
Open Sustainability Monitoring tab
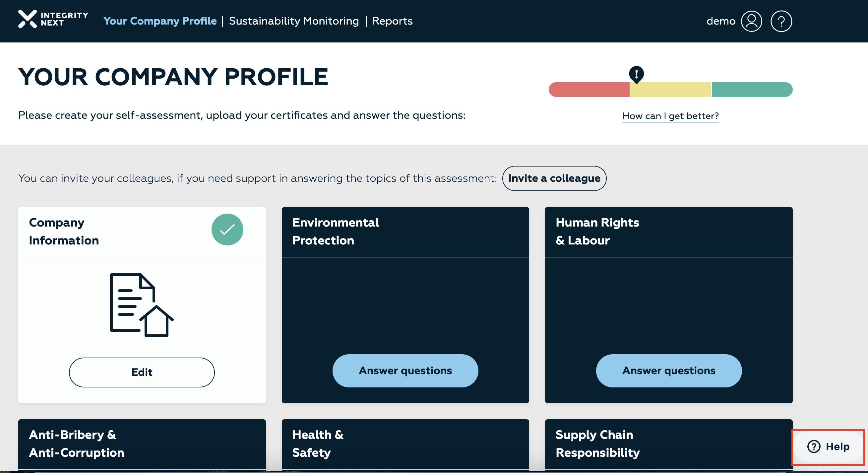coord(294,21)
